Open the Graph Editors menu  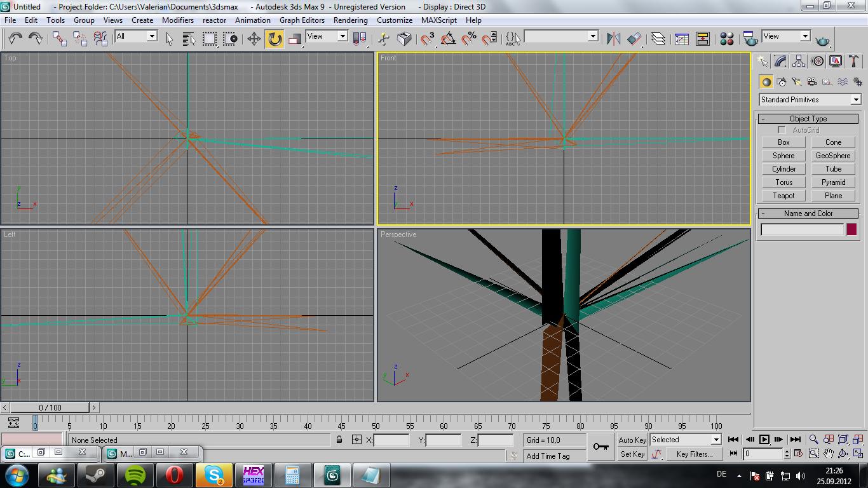tap(302, 20)
